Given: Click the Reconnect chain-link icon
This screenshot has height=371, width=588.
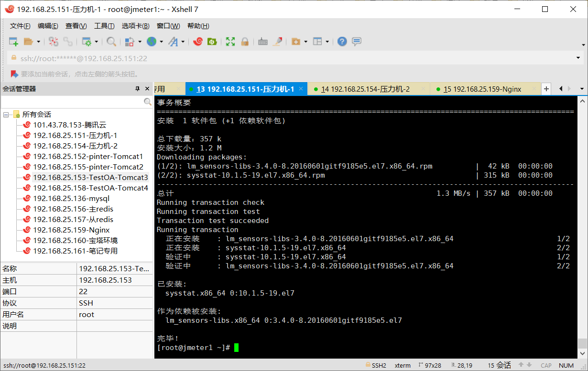Looking at the screenshot, I should click(68, 42).
